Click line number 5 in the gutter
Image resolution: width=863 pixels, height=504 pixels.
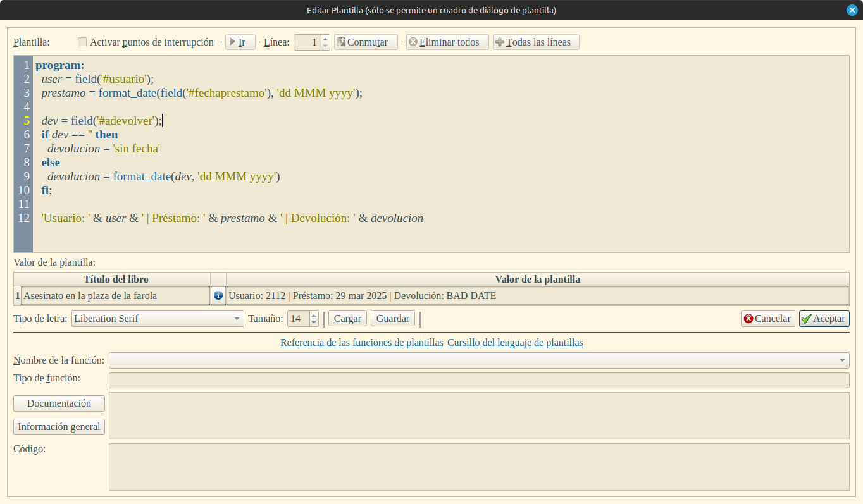(27, 121)
